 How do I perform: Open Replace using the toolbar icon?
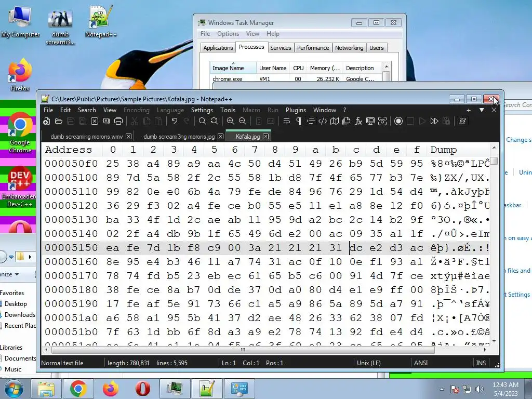[x=215, y=121]
